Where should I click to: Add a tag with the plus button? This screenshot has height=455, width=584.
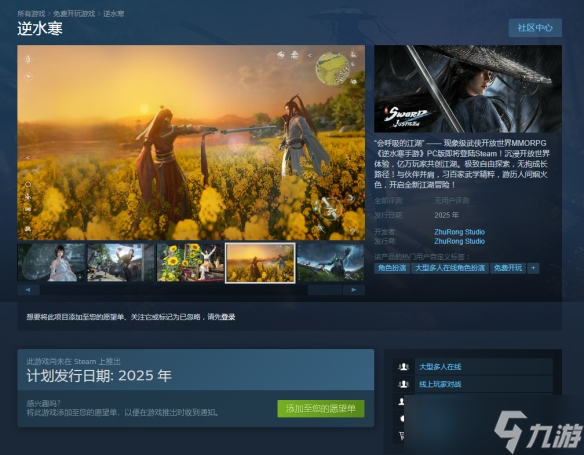[533, 268]
